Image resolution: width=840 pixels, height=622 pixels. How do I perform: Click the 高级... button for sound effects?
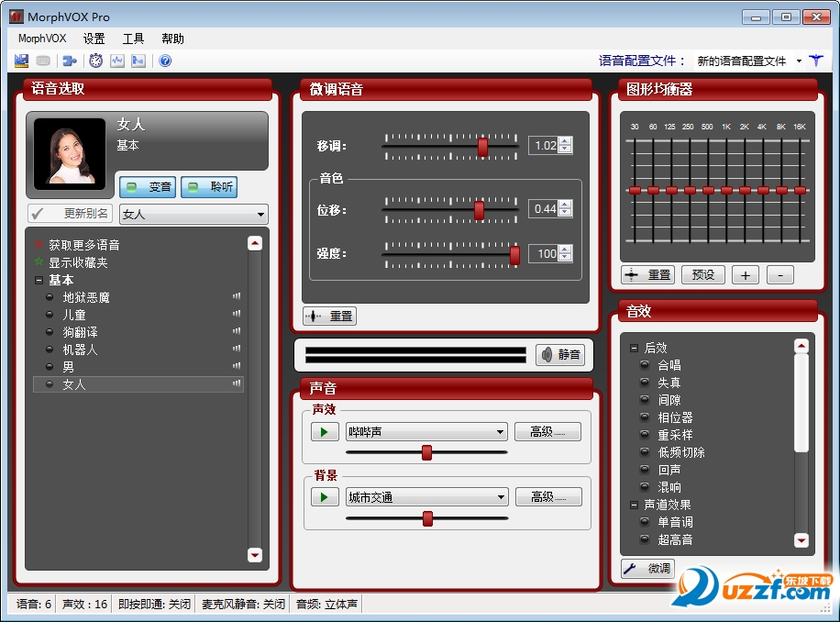(x=547, y=431)
